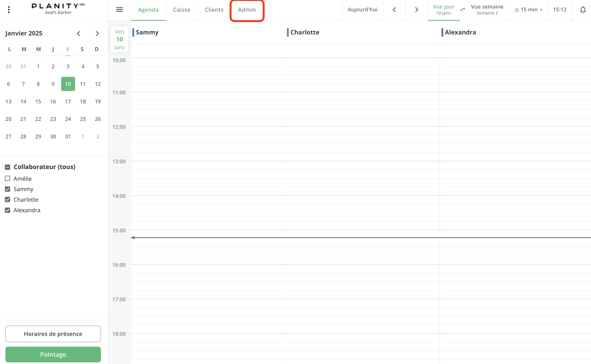Show previous month in mini calendar
The width and height of the screenshot is (591, 364).
pyautogui.click(x=78, y=33)
